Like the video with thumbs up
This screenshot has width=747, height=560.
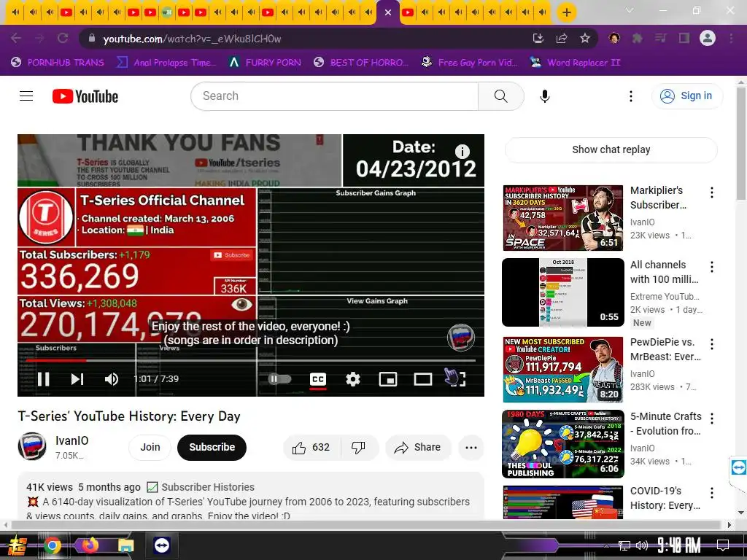click(311, 448)
